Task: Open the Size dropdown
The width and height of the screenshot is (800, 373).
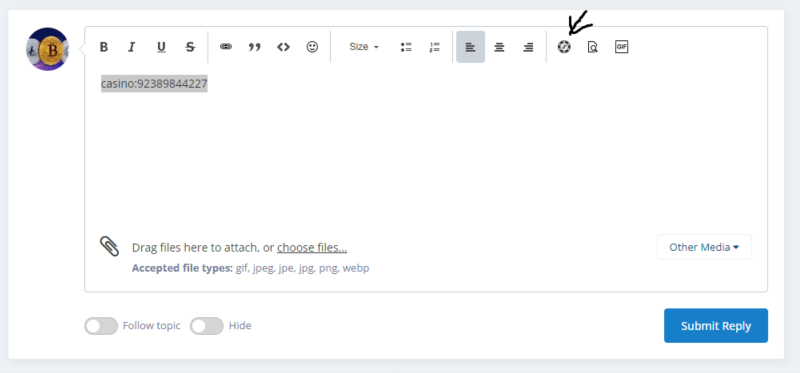Action: [364, 47]
